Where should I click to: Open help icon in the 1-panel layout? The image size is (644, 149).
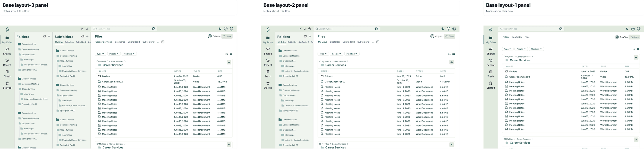coord(633,29)
